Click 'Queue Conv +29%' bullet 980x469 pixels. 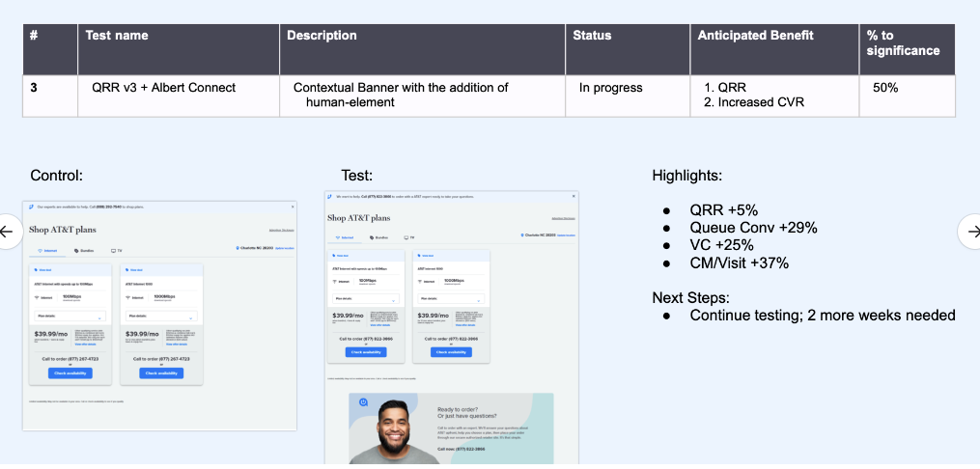point(754,228)
